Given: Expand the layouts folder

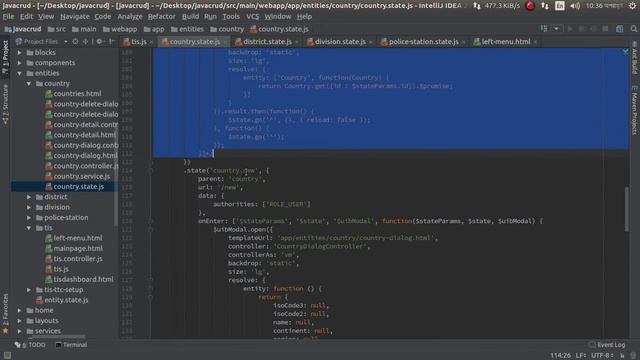Looking at the screenshot, I should [x=19, y=321].
